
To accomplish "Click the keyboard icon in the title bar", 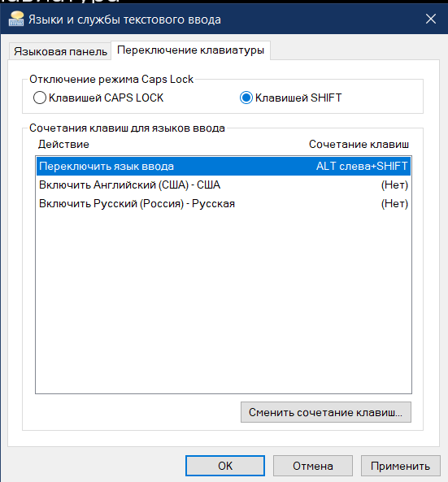I will click(16, 19).
